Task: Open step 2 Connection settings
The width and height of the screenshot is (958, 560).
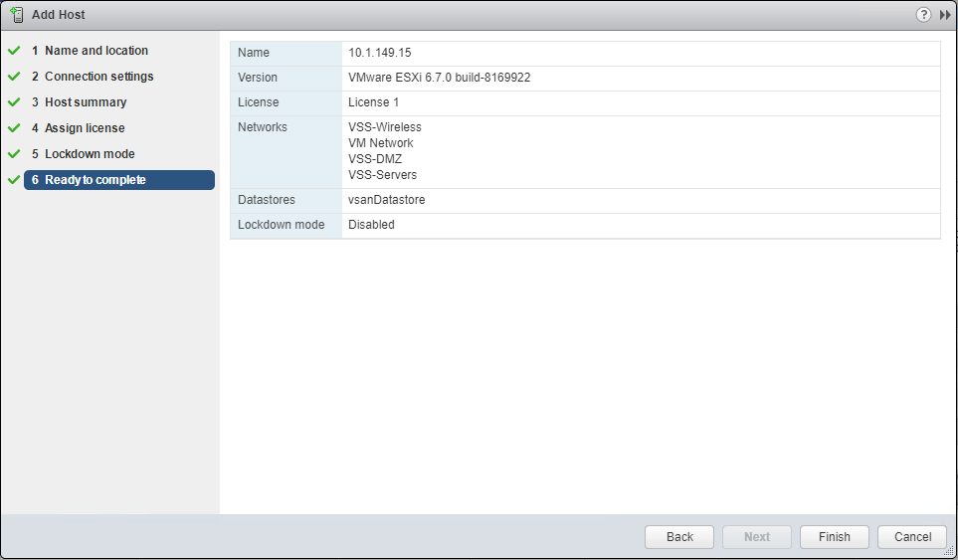Action: point(93,77)
